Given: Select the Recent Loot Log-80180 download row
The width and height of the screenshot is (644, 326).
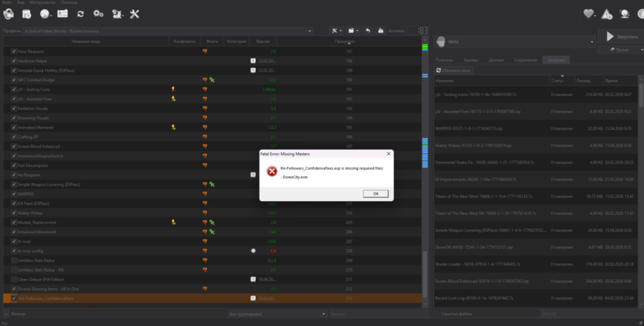Looking at the screenshot, I should tap(536, 298).
